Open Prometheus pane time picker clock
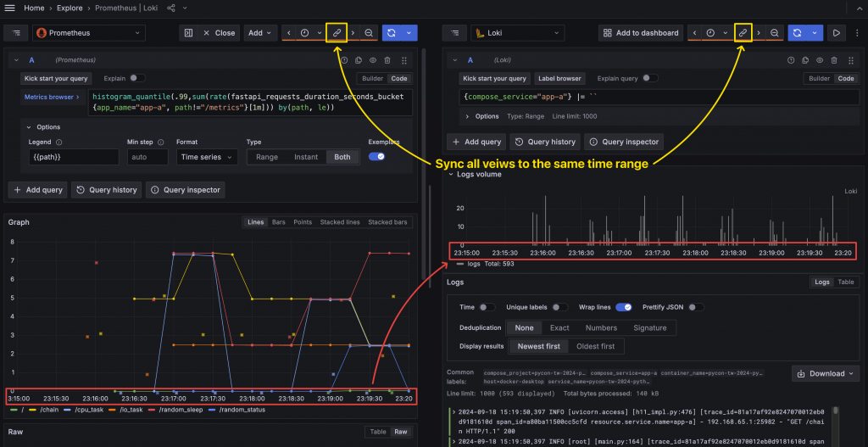This screenshot has width=868, height=447. [304, 33]
